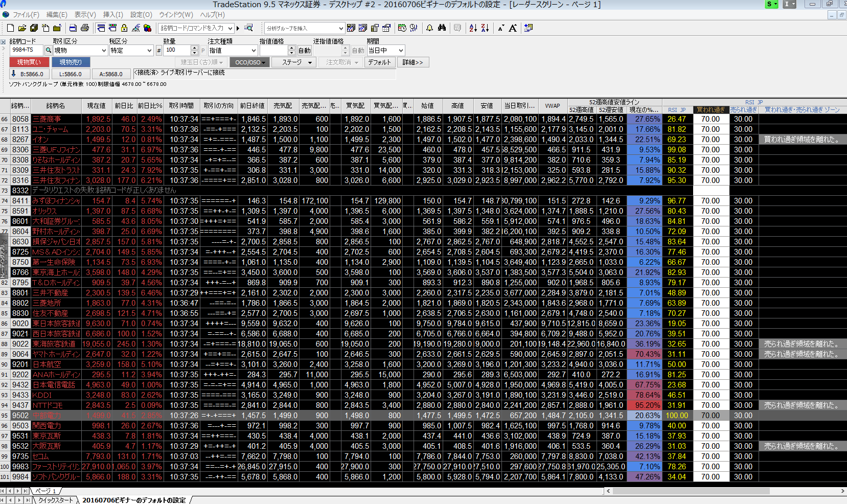Click the first chart-window icon after analysis dropdown
Viewport: 847px width, 504px height.
pos(351,28)
